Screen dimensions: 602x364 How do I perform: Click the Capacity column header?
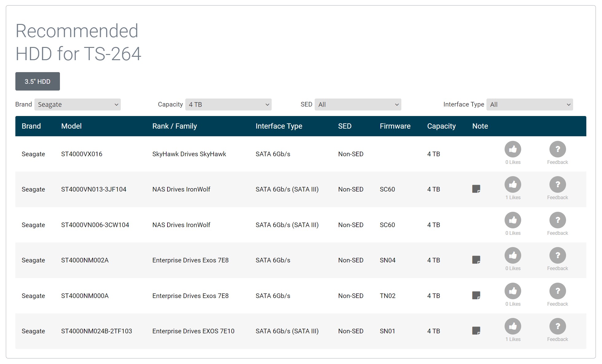coord(441,126)
